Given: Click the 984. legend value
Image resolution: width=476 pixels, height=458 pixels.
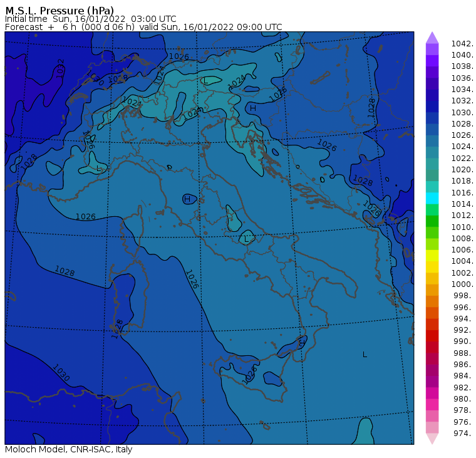Looking at the screenshot, I should [x=463, y=376].
